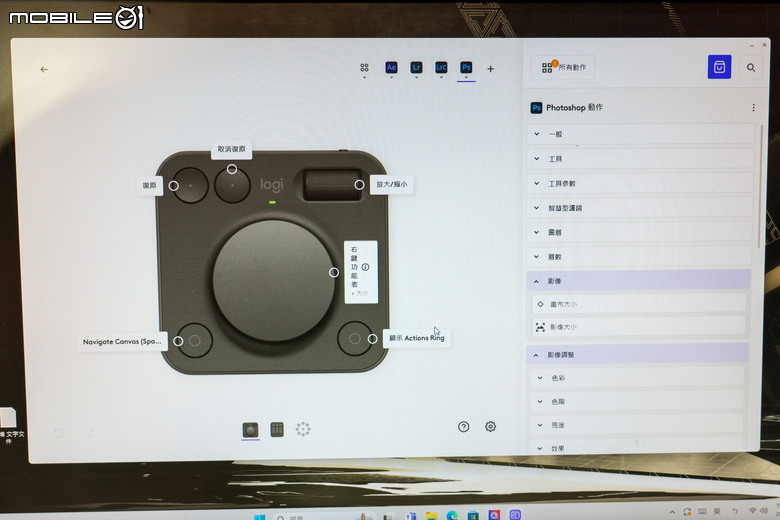This screenshot has height=520, width=780.
Task: Open Microsoft Edge from the Windows taskbar
Action: click(x=452, y=516)
